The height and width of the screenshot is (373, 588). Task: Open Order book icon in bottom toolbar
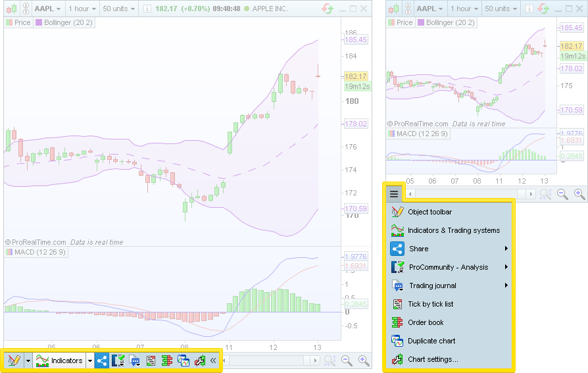167,361
